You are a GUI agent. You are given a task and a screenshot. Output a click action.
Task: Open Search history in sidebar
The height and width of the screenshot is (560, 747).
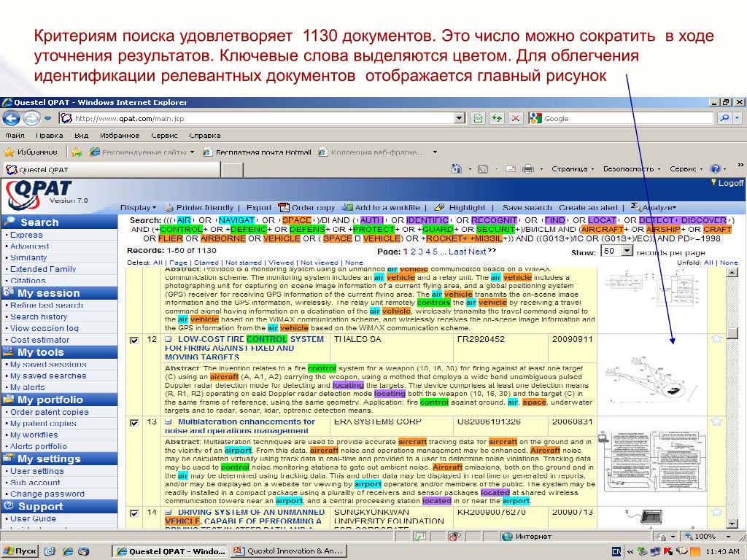(39, 316)
